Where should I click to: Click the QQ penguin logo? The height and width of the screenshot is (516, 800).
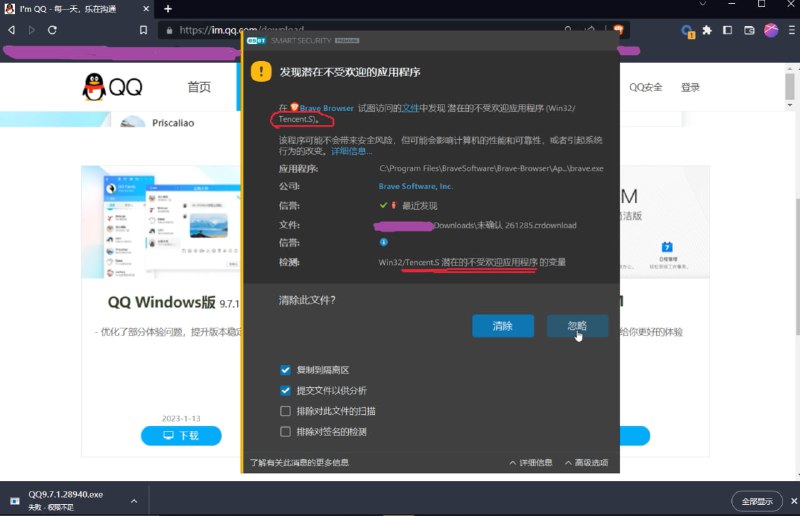94,87
